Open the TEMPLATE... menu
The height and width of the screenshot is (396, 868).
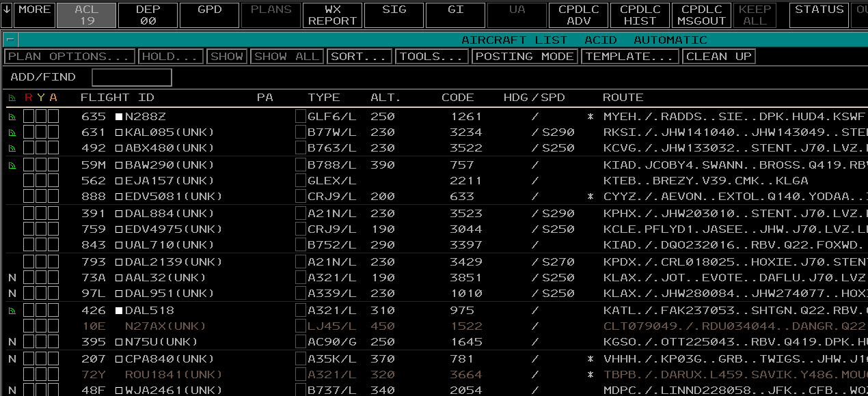tap(629, 57)
